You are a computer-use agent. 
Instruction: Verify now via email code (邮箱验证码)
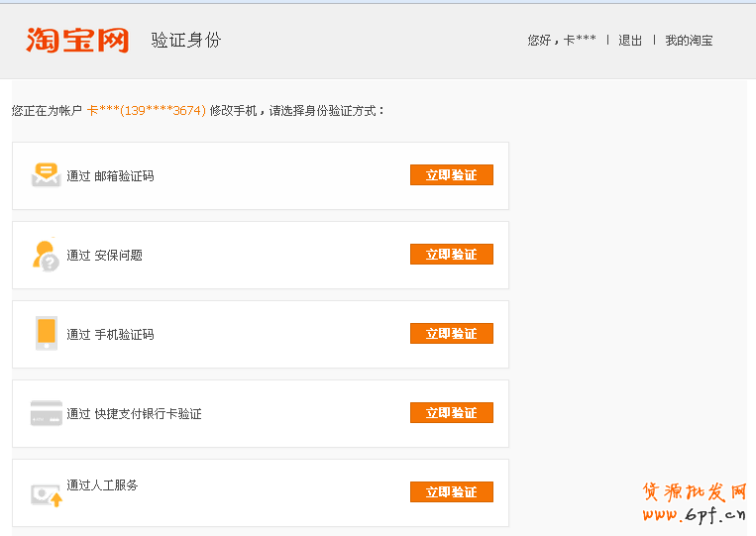coord(451,175)
